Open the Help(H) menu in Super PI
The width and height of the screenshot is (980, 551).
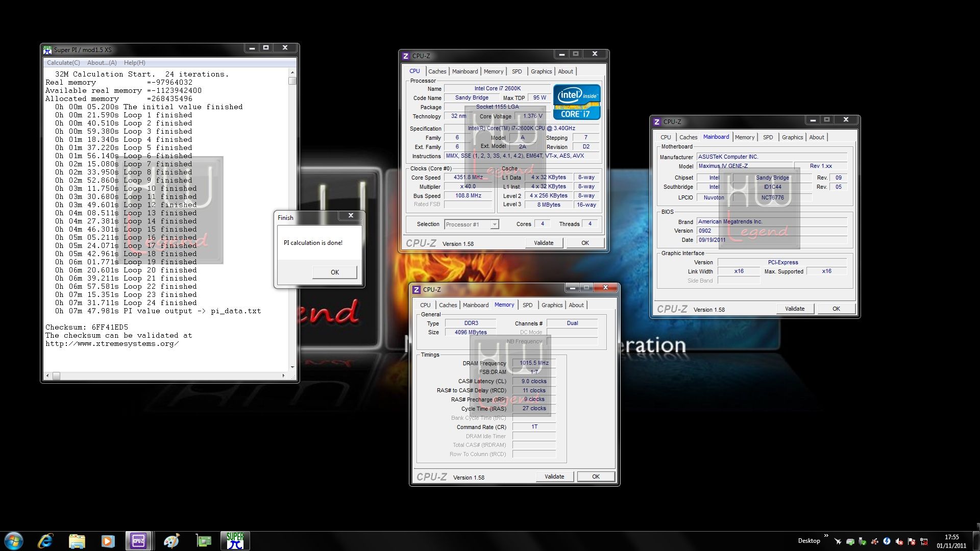135,63
